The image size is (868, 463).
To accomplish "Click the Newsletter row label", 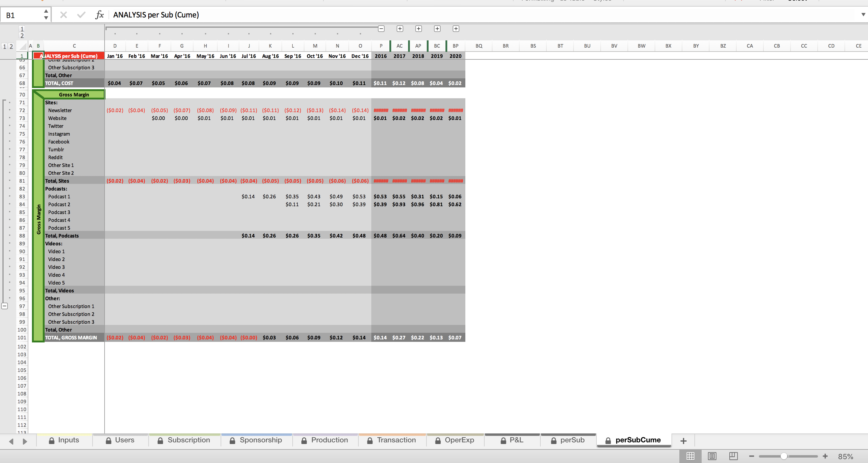I will coord(60,110).
